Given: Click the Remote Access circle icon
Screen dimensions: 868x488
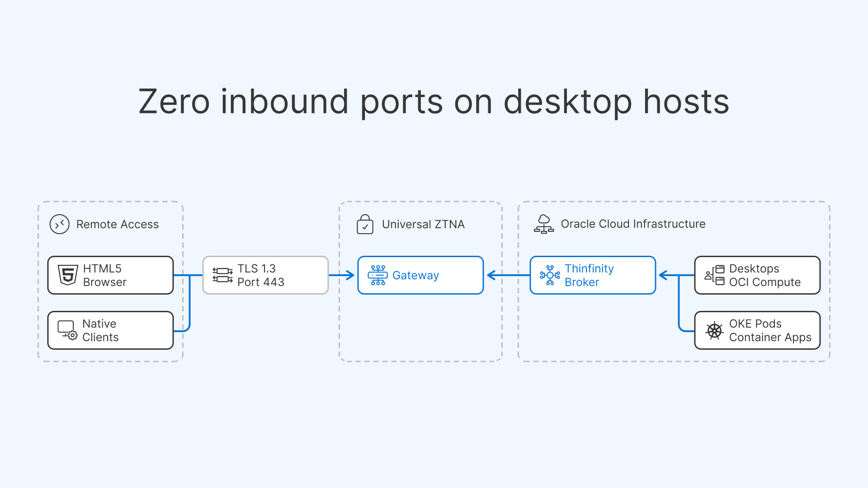Looking at the screenshot, I should point(60,224).
